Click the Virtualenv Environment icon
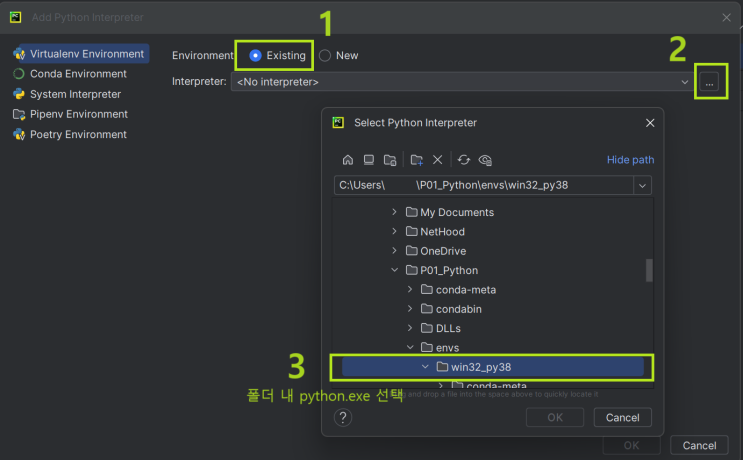The width and height of the screenshot is (743, 460). pyautogui.click(x=19, y=54)
